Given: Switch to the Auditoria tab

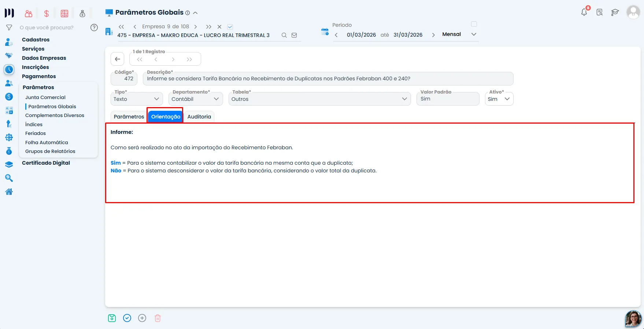Looking at the screenshot, I should pos(199,117).
